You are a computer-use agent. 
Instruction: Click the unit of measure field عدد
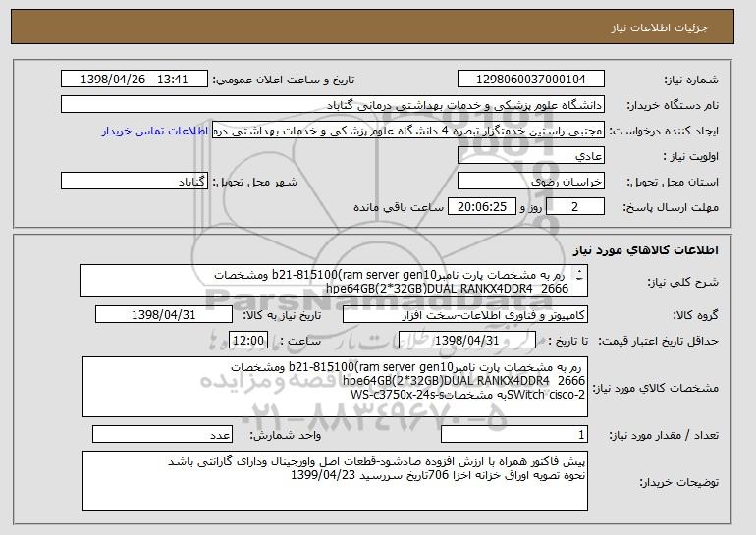(x=162, y=434)
